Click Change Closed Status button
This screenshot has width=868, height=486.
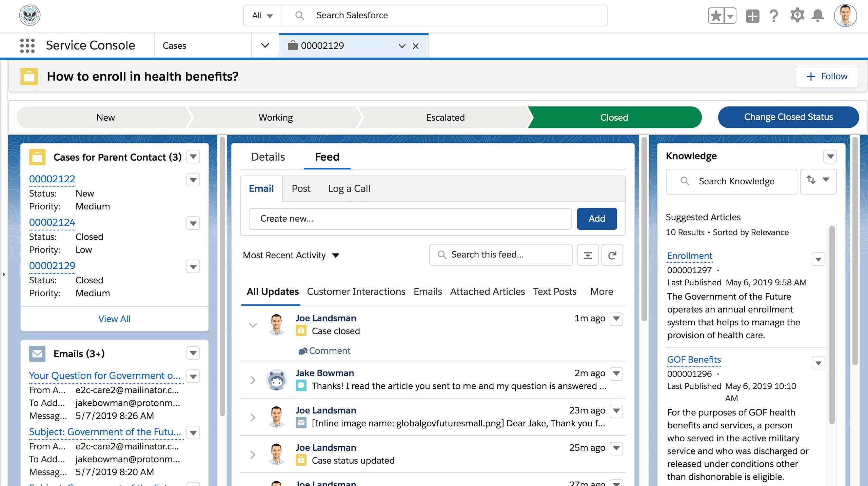tap(788, 117)
